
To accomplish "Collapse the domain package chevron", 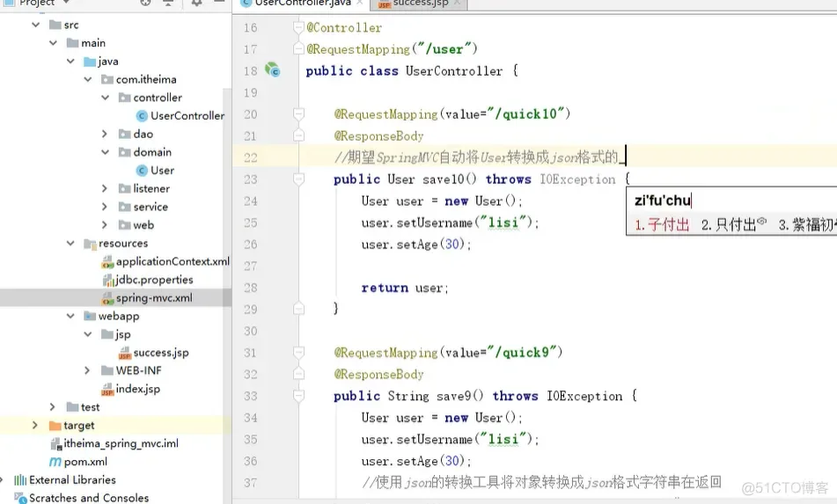I will click(105, 152).
